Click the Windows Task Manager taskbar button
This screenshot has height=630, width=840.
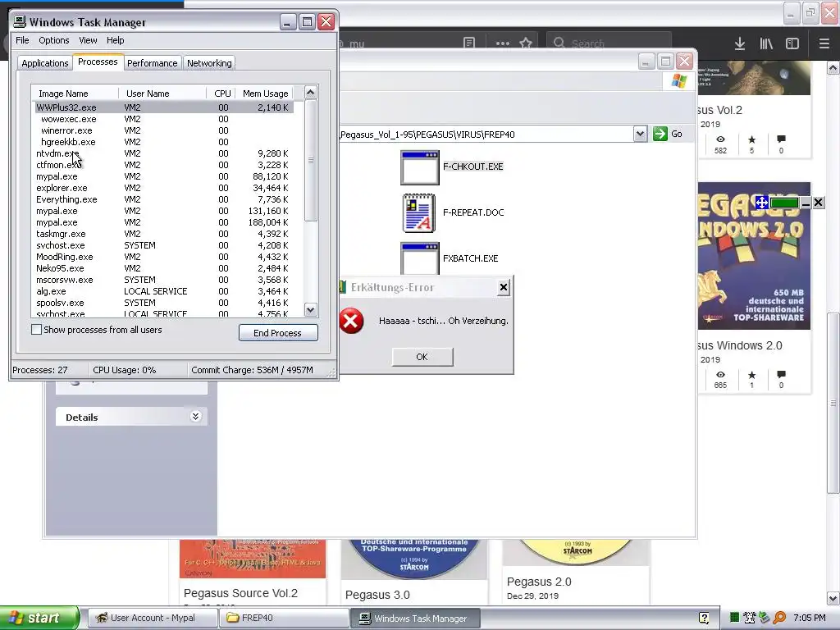click(x=416, y=618)
